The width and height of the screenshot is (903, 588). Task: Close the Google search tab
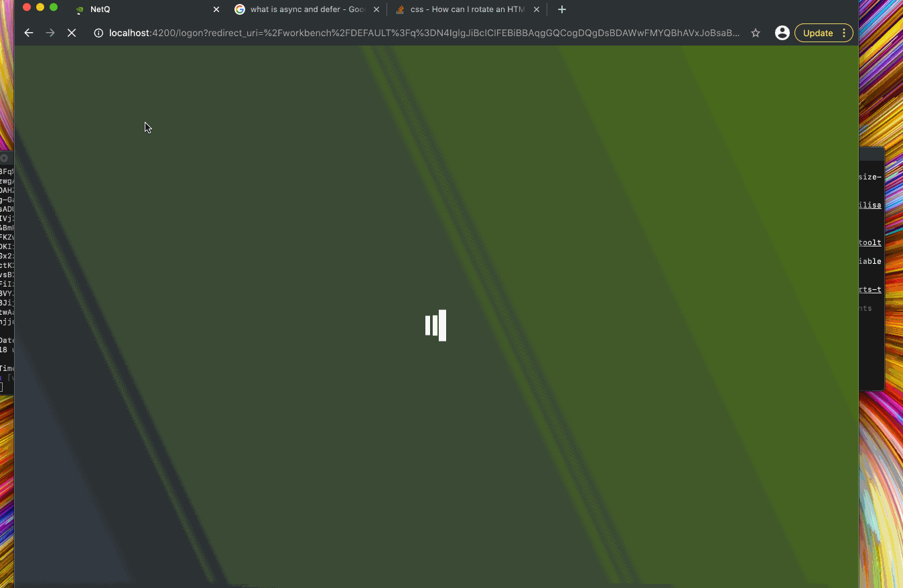(376, 9)
